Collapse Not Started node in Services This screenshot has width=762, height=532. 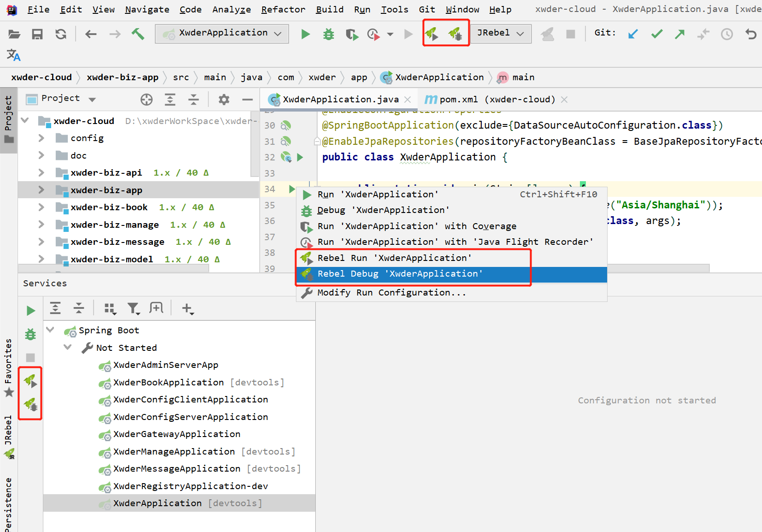pos(68,347)
